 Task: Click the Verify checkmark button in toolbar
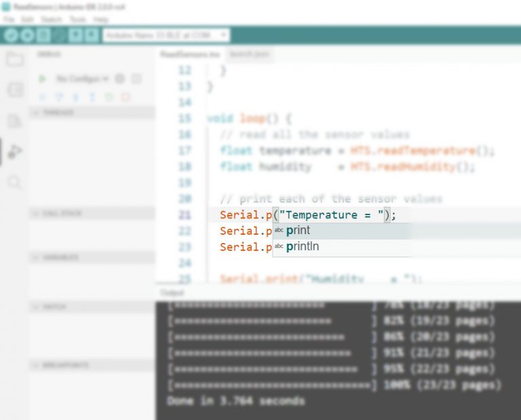pos(11,35)
